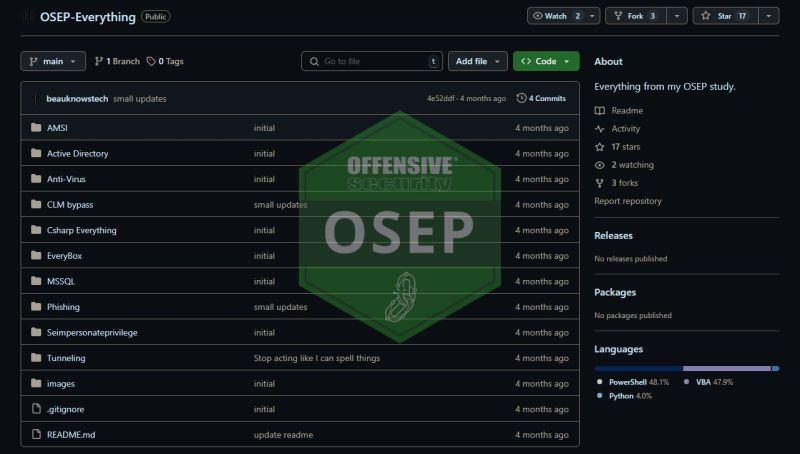Open 'Stop acting like I can spell things' commit
800x454 pixels.
tap(317, 358)
